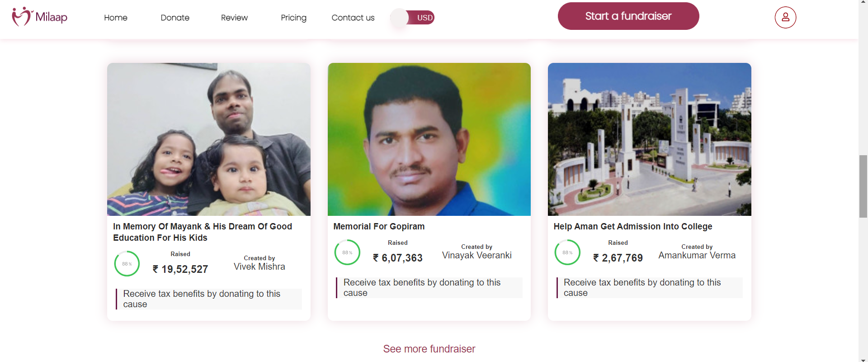Open the Memorial For Gopiram title
The height and width of the screenshot is (362, 868).
point(379,226)
